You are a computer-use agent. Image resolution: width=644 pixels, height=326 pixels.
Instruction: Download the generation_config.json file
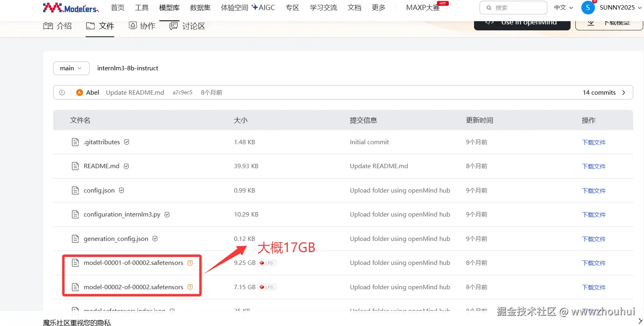click(594, 239)
